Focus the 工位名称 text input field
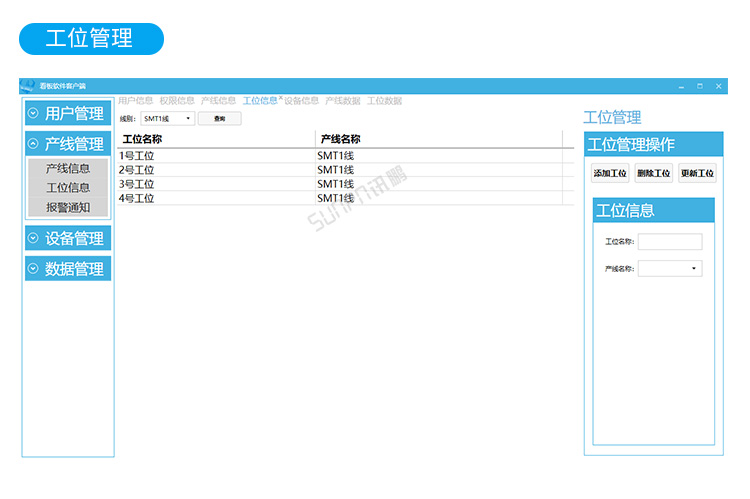Screen dimensions: 750x499 [670, 242]
